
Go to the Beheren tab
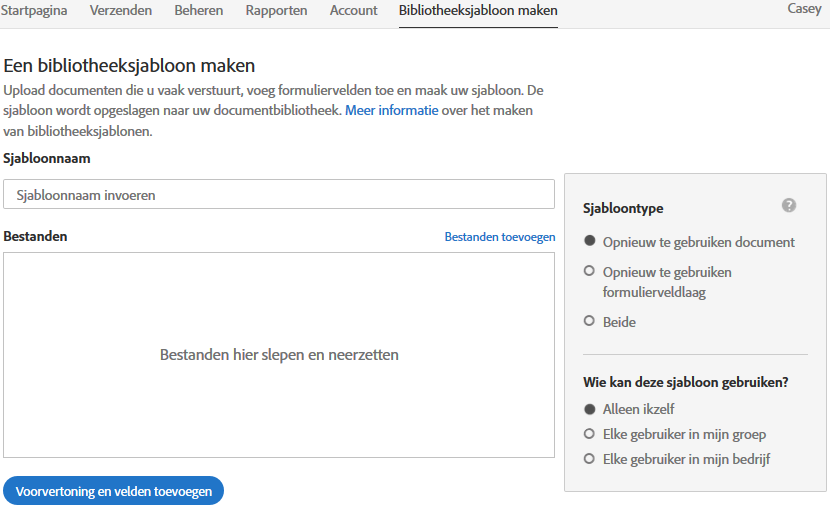(x=199, y=10)
